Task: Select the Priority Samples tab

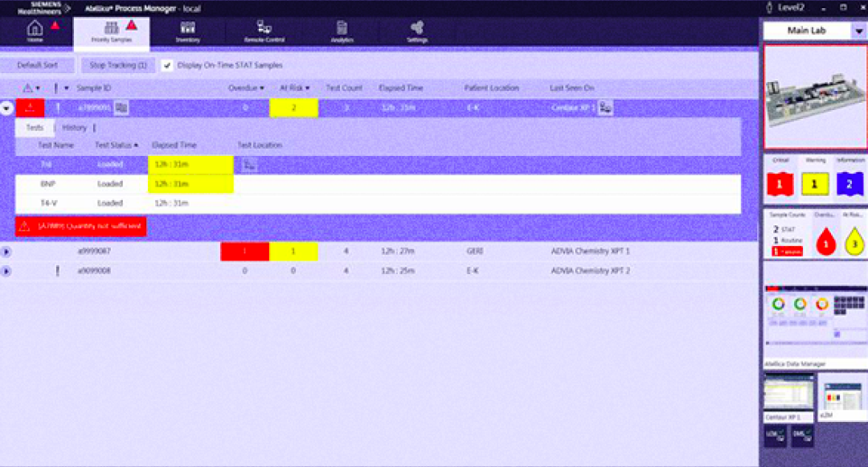Action: pyautogui.click(x=111, y=34)
